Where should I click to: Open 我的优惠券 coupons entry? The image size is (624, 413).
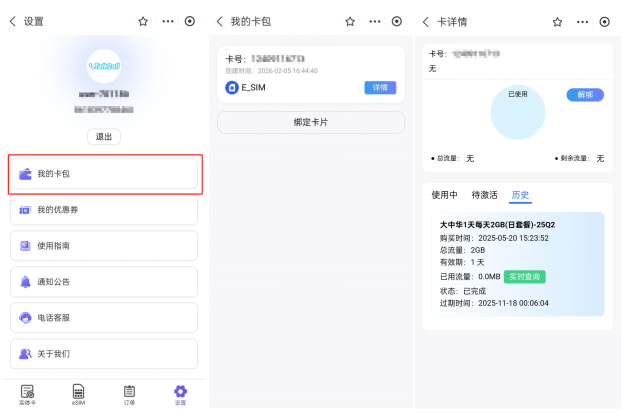click(104, 210)
